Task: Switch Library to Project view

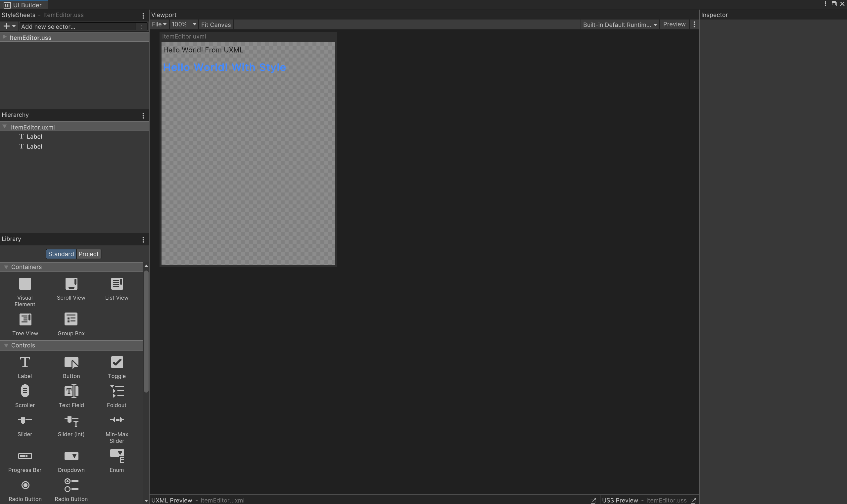Action: coord(89,254)
